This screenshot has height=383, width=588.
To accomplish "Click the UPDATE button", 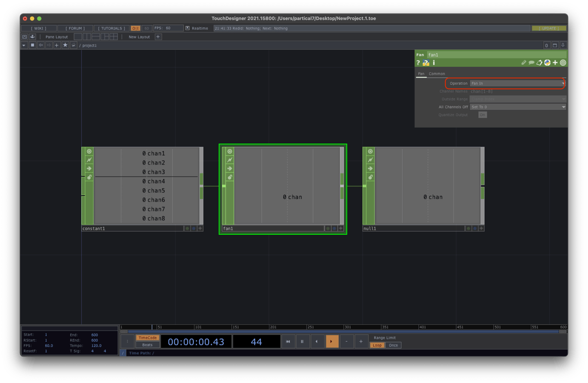I will 549,28.
